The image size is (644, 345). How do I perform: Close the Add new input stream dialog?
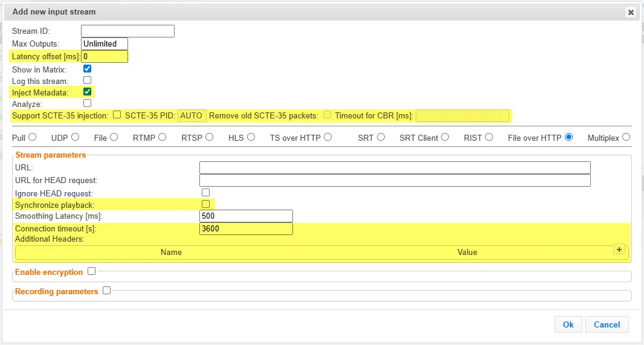pyautogui.click(x=631, y=12)
